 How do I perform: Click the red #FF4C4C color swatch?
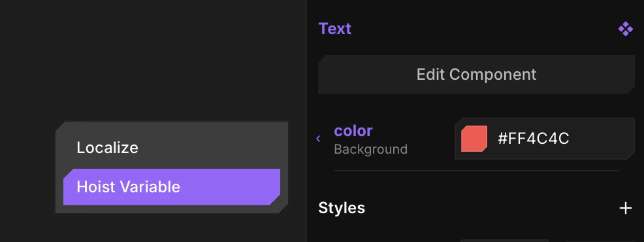point(474,139)
